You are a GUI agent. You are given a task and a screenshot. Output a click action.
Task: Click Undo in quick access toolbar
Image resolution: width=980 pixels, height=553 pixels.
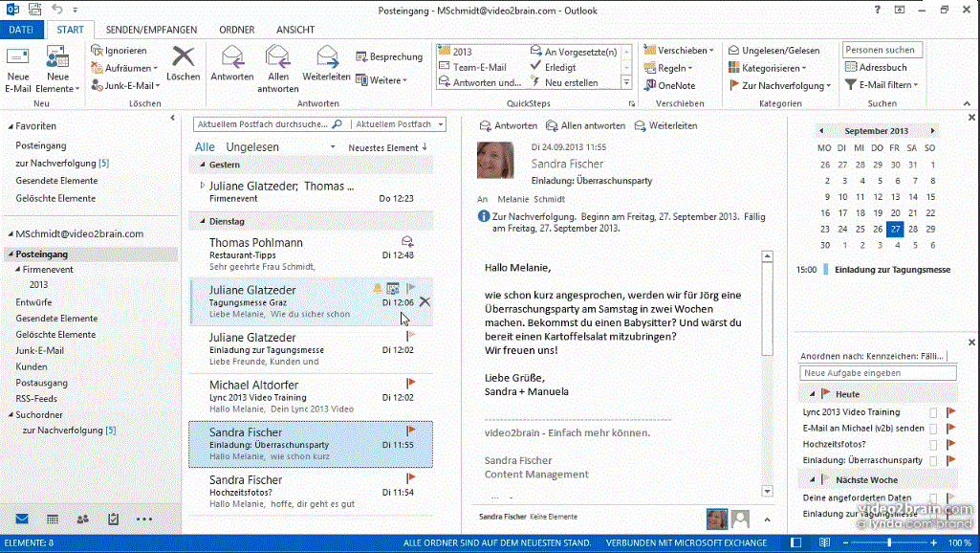56,10
